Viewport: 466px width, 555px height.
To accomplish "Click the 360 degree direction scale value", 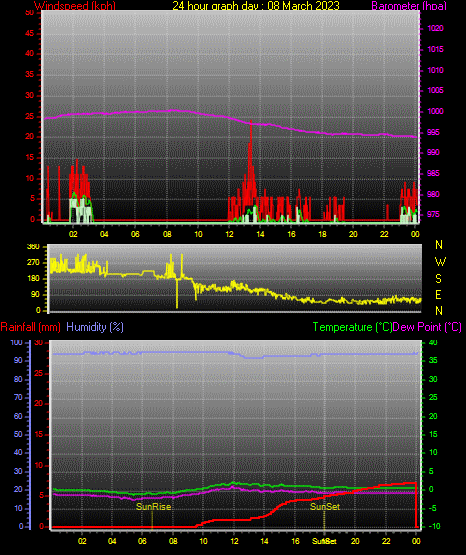I will 33,246.
